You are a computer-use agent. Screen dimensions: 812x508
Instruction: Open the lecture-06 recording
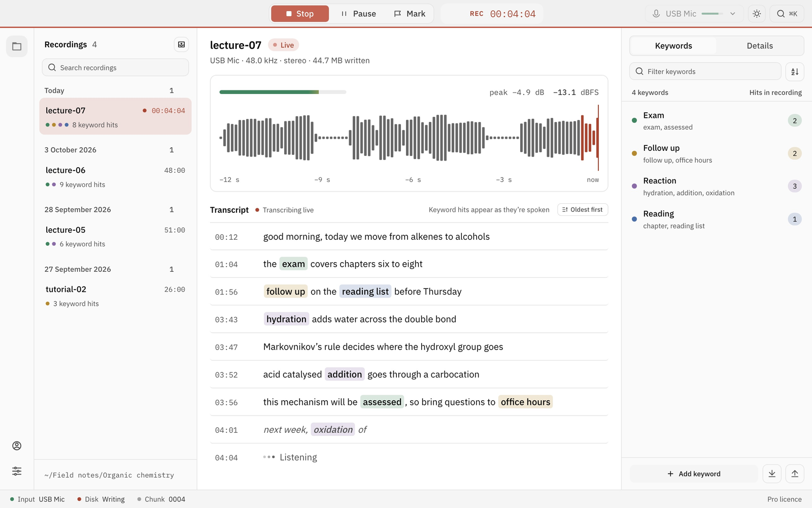coord(115,176)
